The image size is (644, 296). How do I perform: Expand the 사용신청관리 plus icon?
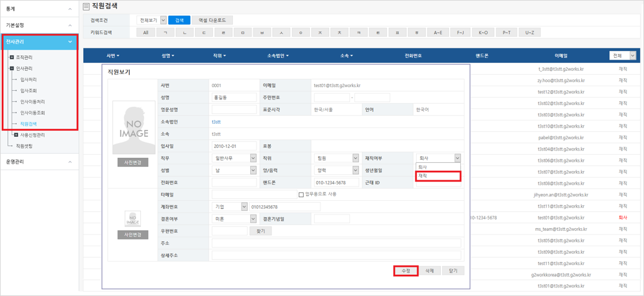pos(16,135)
